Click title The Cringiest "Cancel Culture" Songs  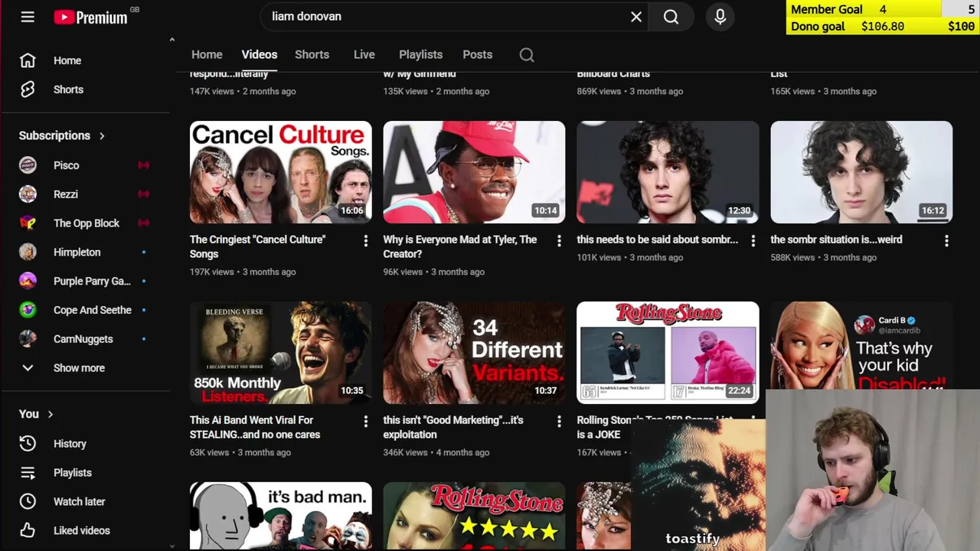pyautogui.click(x=257, y=246)
